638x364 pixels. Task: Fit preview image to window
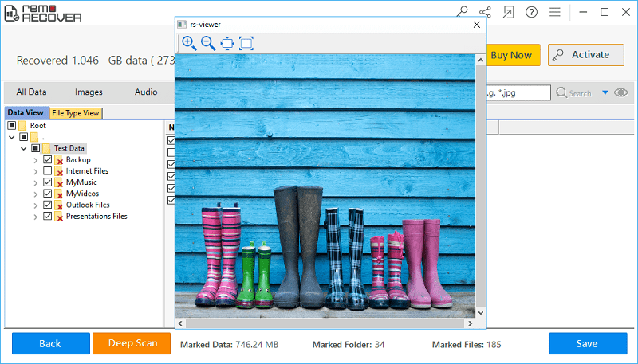tap(227, 43)
